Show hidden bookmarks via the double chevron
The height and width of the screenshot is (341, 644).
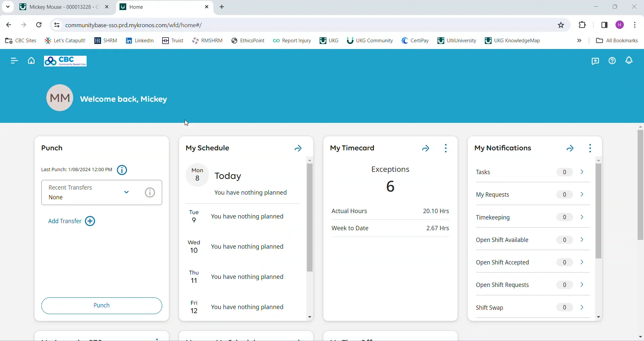point(579,41)
